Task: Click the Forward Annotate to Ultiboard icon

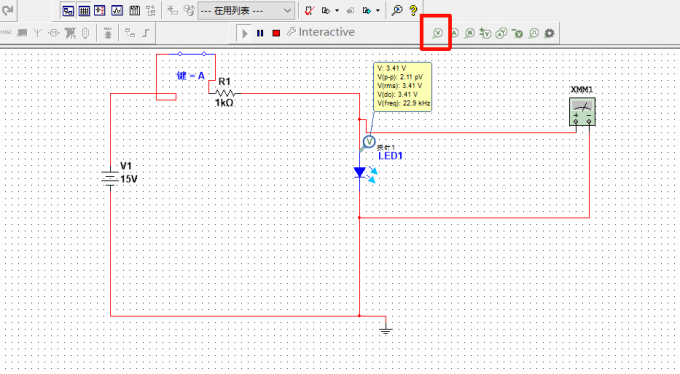Action: 367,10
